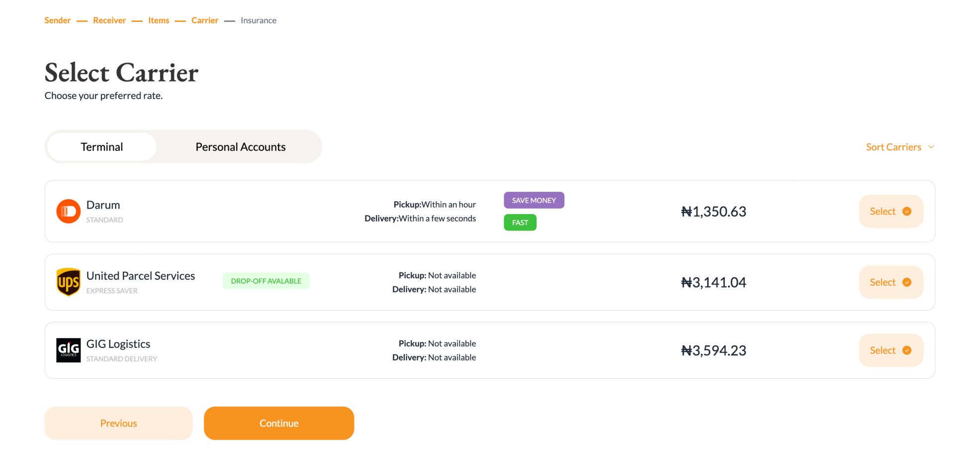Go to the Insurance step

[x=259, y=20]
